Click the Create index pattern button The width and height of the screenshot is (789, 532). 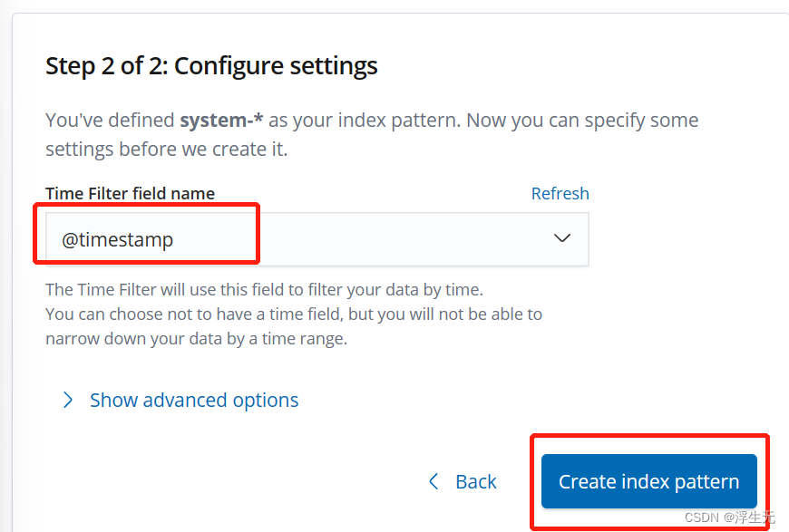click(648, 481)
